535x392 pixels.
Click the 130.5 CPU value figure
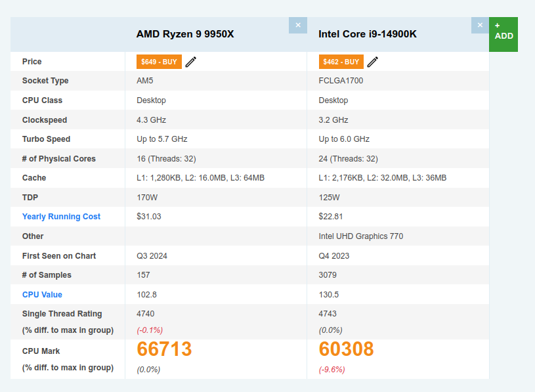329,295
